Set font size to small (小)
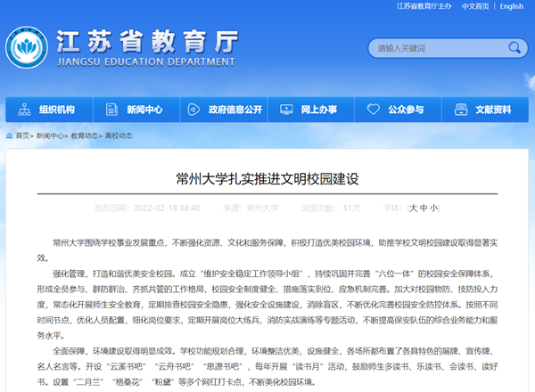Screen dimensions: 535x392 433,207
